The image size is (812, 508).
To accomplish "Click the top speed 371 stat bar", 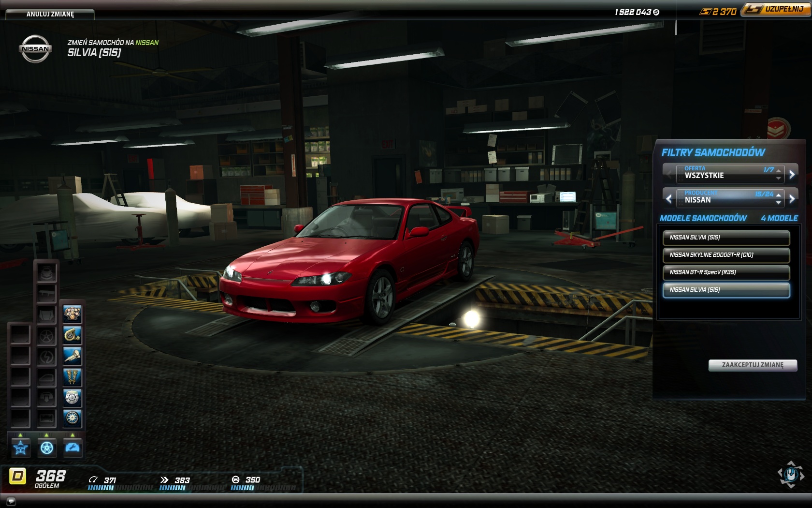I will point(119,488).
